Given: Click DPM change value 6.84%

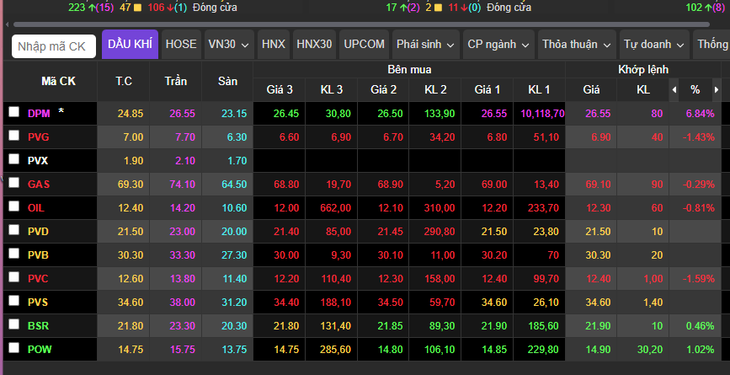Looking at the screenshot, I should (x=699, y=114).
